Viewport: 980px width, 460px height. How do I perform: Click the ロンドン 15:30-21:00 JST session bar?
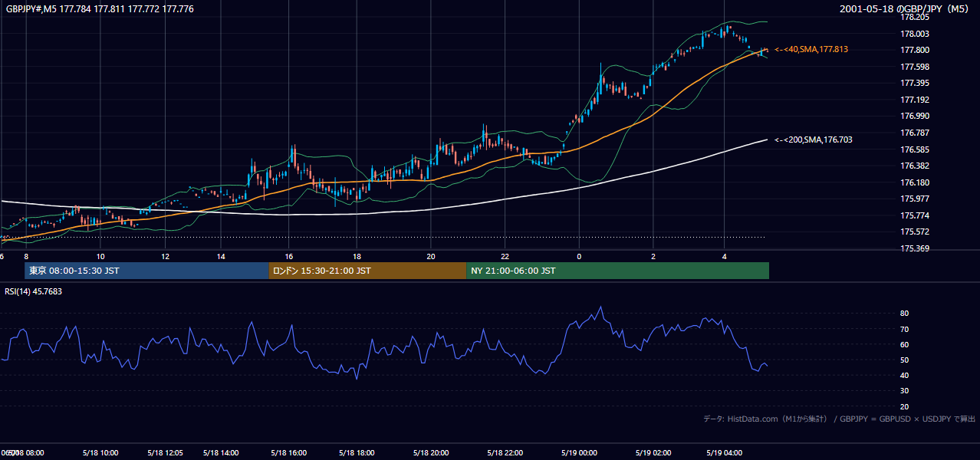[x=367, y=271]
